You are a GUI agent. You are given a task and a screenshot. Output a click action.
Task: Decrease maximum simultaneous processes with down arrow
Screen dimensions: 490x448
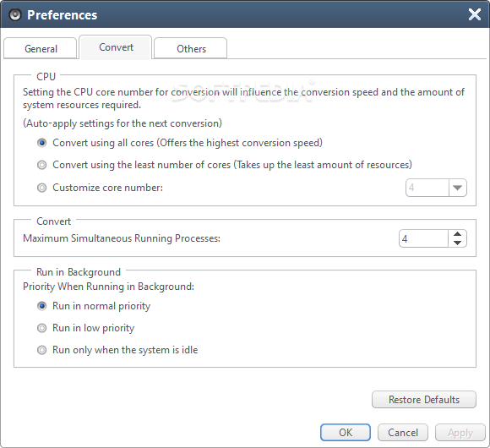(x=458, y=243)
